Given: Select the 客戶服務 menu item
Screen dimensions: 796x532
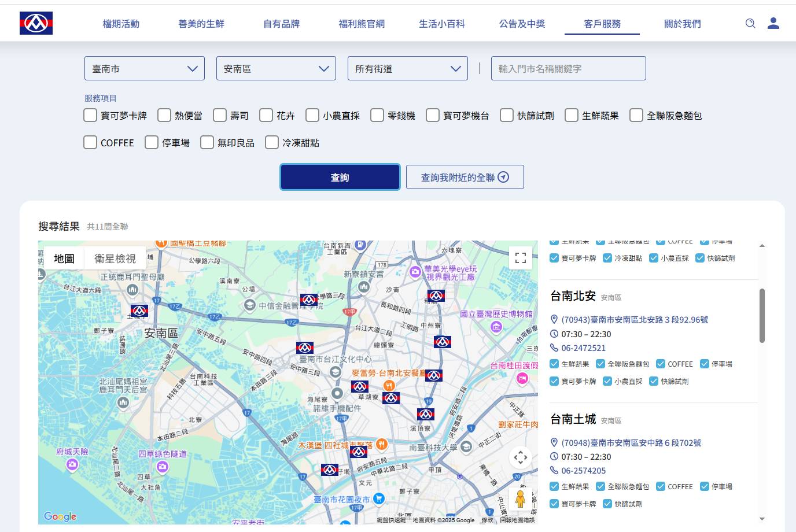Looking at the screenshot, I should [x=602, y=24].
